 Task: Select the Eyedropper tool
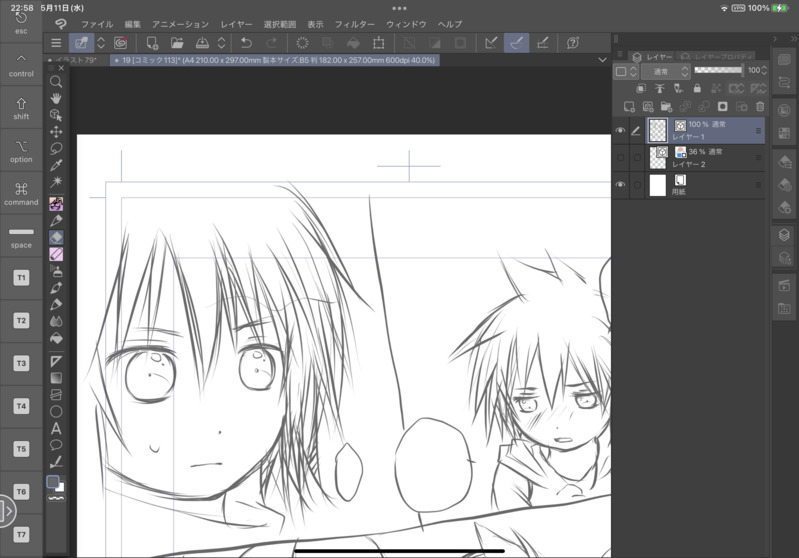[56, 165]
